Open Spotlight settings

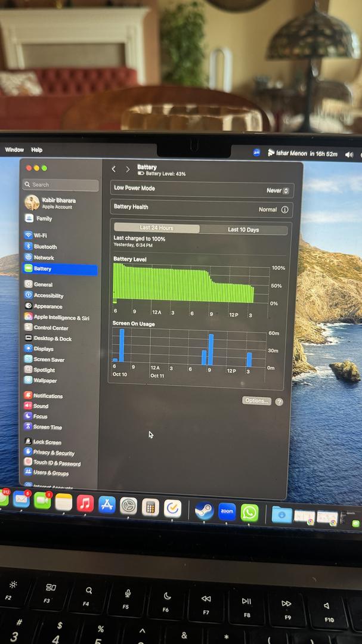pyautogui.click(x=44, y=370)
